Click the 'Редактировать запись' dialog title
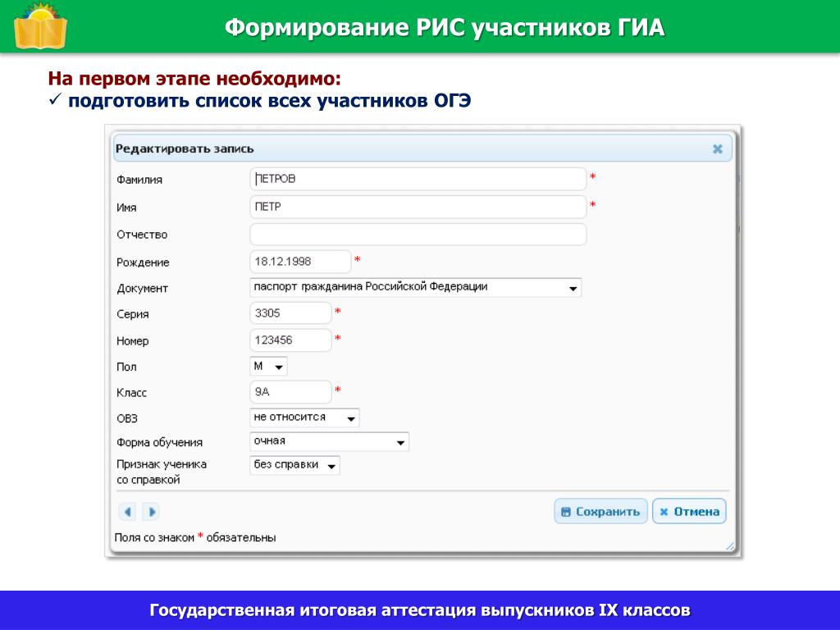 pos(185,149)
